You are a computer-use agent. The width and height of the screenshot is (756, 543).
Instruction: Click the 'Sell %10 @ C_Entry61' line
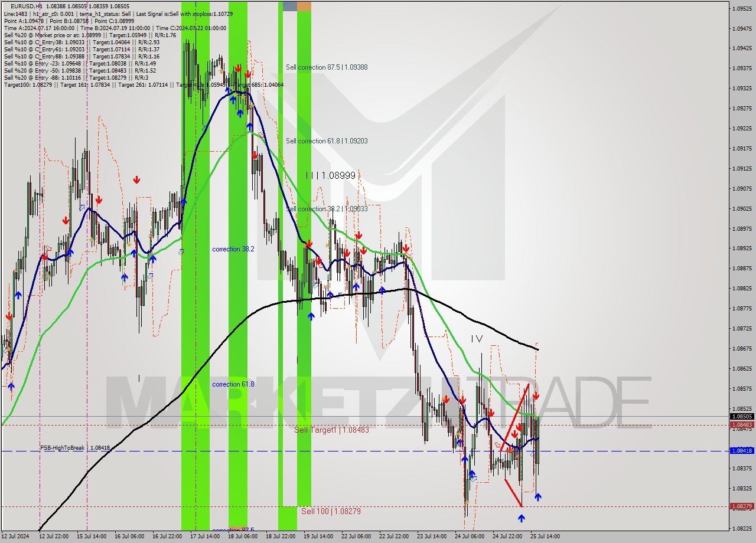pos(82,49)
